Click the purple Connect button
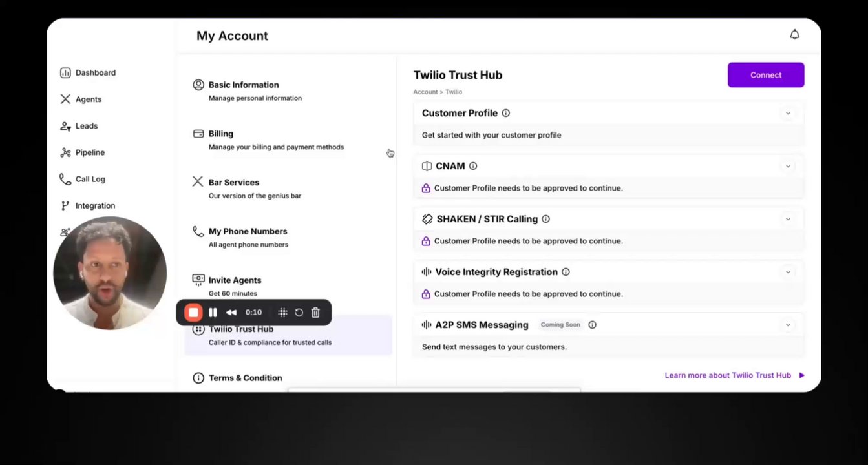The image size is (868, 465). (x=766, y=75)
